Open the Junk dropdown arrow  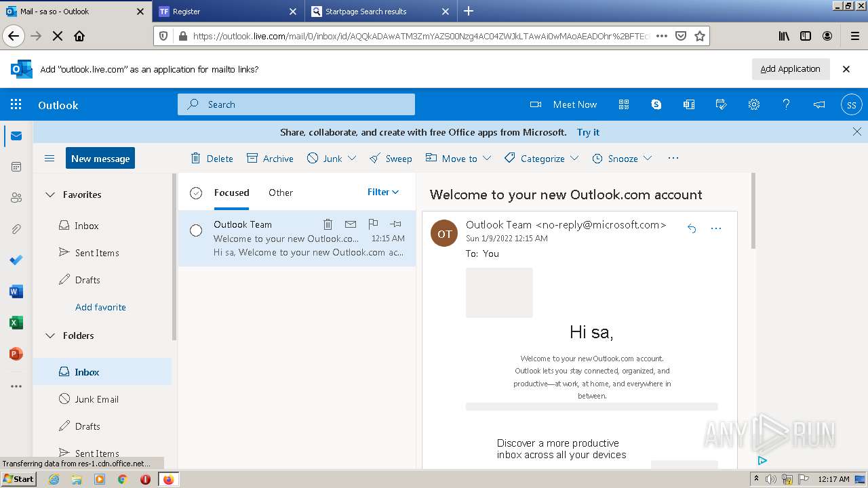point(352,159)
